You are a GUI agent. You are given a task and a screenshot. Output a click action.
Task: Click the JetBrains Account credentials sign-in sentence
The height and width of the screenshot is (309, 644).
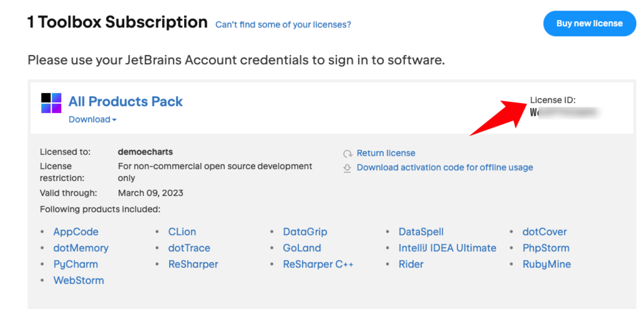click(x=236, y=61)
